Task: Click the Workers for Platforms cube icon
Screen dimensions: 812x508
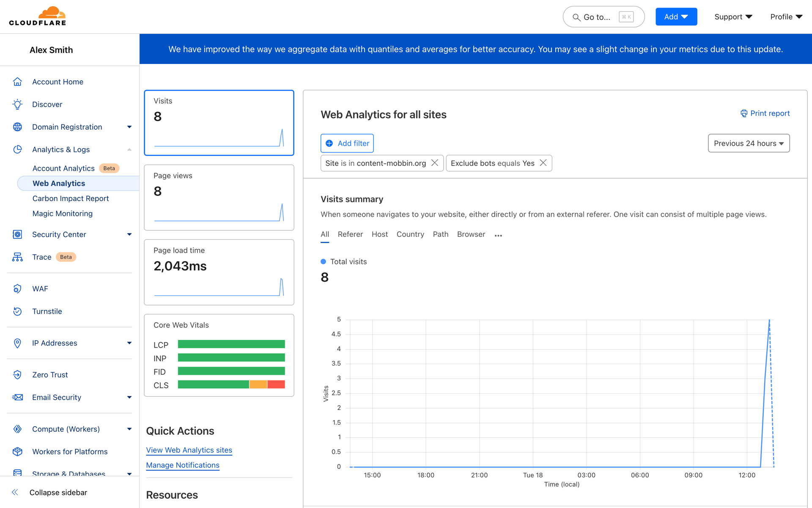Action: point(17,452)
